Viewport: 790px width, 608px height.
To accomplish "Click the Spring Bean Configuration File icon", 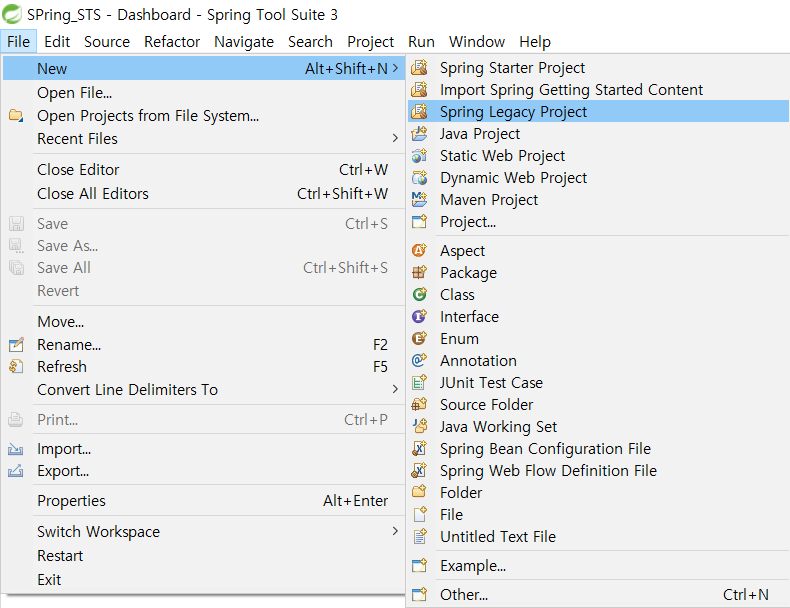I will (x=419, y=448).
